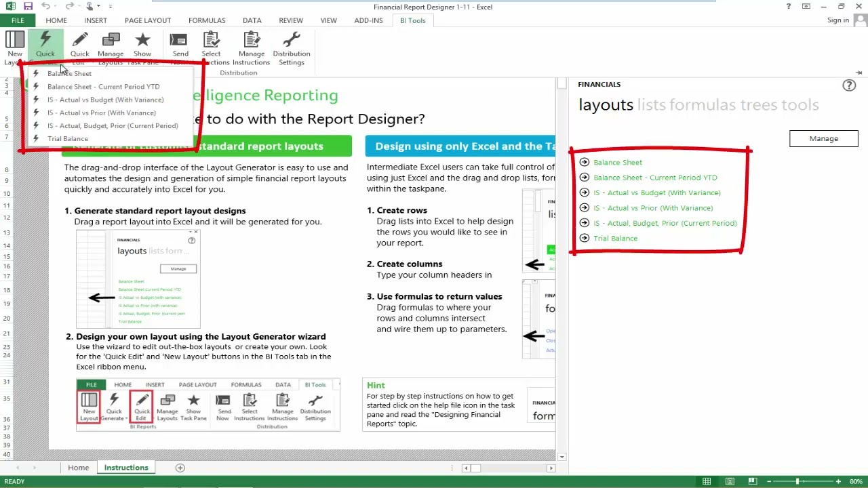Click the horizontal scrollbar right arrow
Image resolution: width=868 pixels, height=488 pixels.
(x=551, y=468)
